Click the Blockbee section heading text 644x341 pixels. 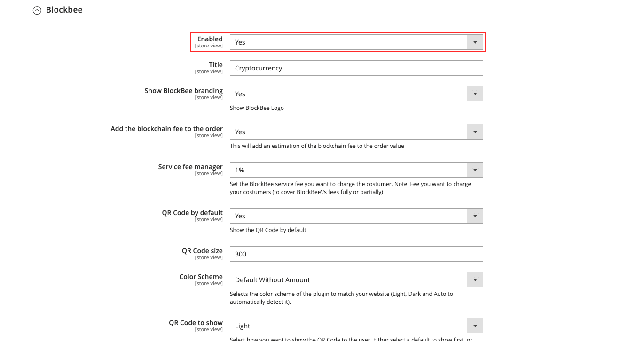click(64, 9)
